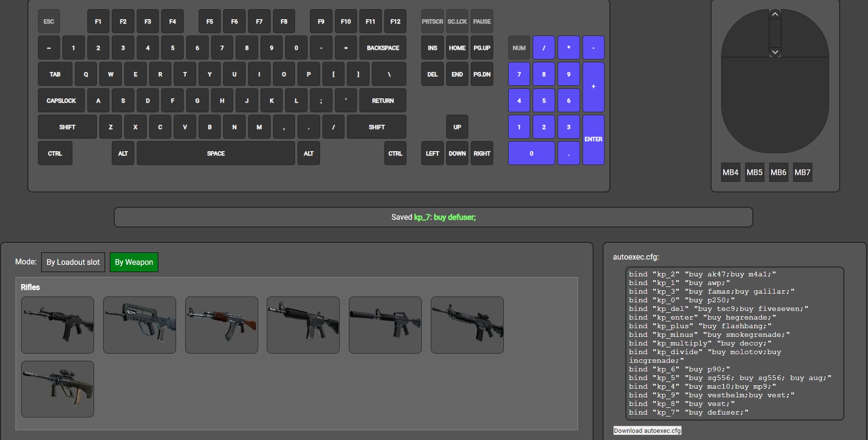
Task: Select the BACKSPACE key
Action: (x=383, y=48)
